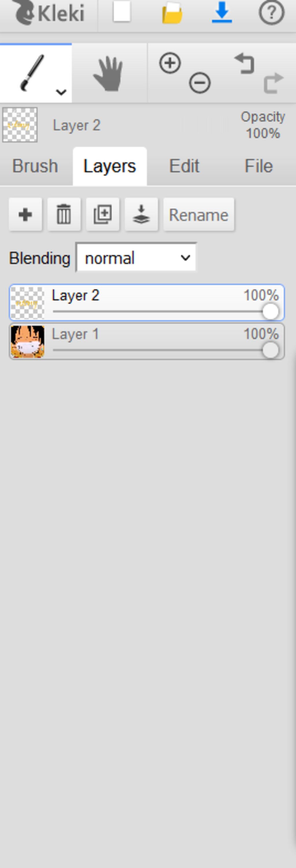Viewport: 296px width, 868px height.
Task: Undo the last action
Action: (x=245, y=63)
